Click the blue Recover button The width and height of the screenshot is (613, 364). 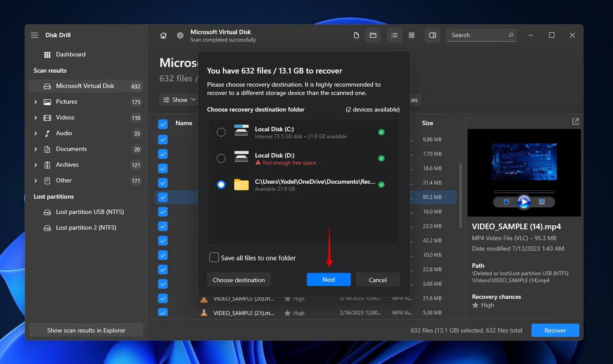coord(555,330)
